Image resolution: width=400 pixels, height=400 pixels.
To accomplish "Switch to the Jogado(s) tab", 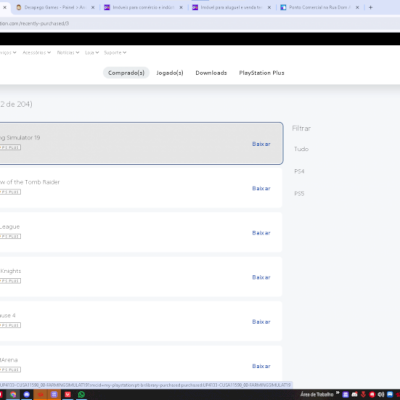I will point(170,73).
